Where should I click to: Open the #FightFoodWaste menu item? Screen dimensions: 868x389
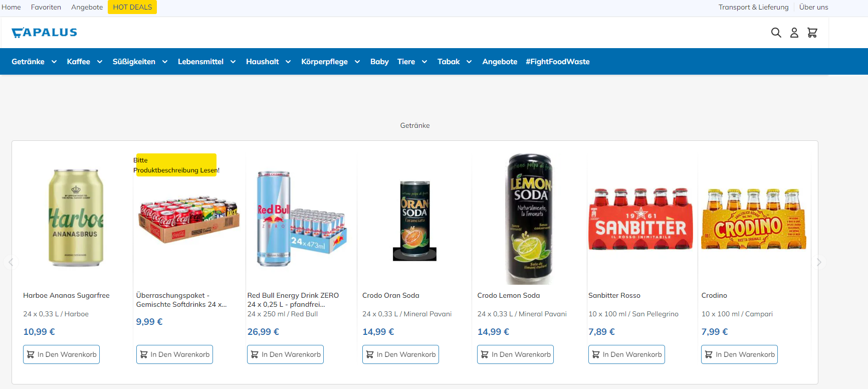[x=558, y=62]
